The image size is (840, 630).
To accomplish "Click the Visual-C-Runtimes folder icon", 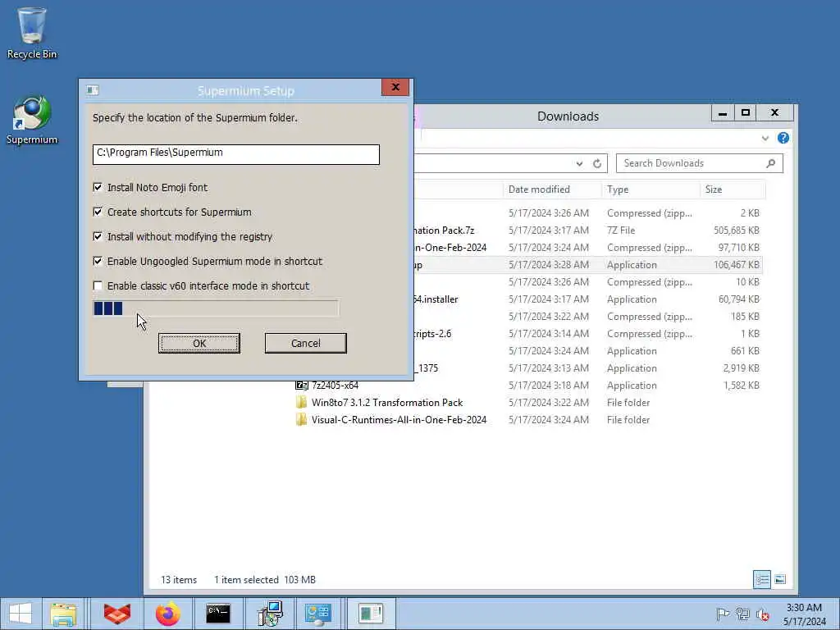I will click(302, 419).
